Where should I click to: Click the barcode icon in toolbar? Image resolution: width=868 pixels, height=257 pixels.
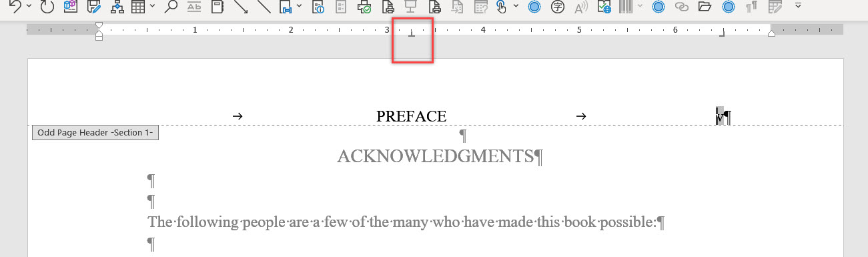point(626,7)
